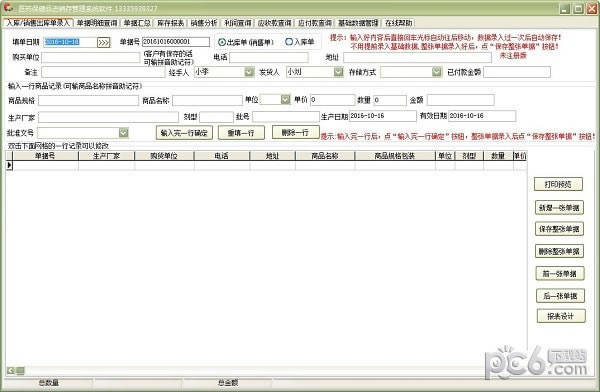The height and width of the screenshot is (392, 600).
Task: Select the 出库单(销售单) radio button
Action: click(222, 42)
